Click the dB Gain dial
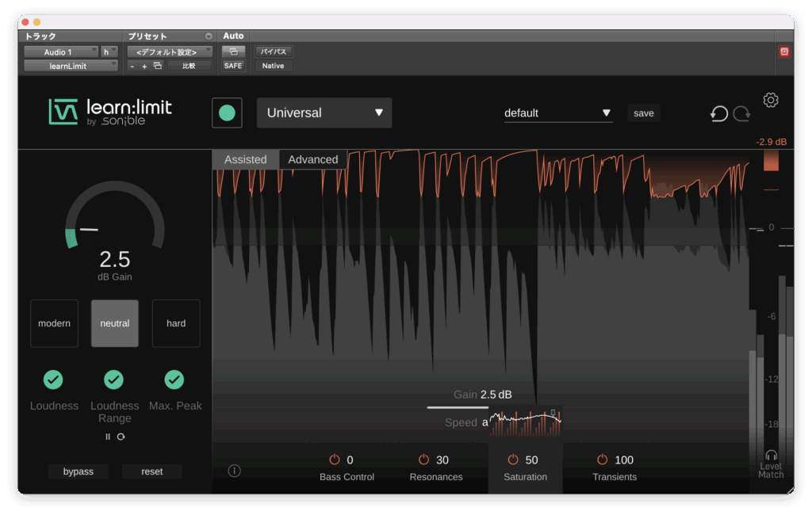The image size is (812, 515). point(115,216)
